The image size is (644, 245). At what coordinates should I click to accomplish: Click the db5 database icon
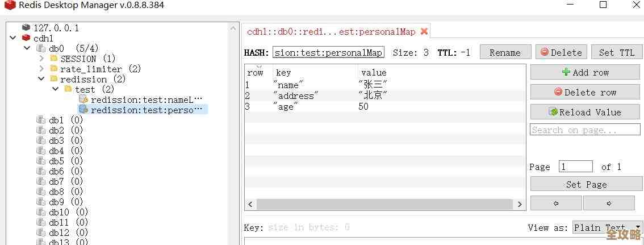[41, 161]
